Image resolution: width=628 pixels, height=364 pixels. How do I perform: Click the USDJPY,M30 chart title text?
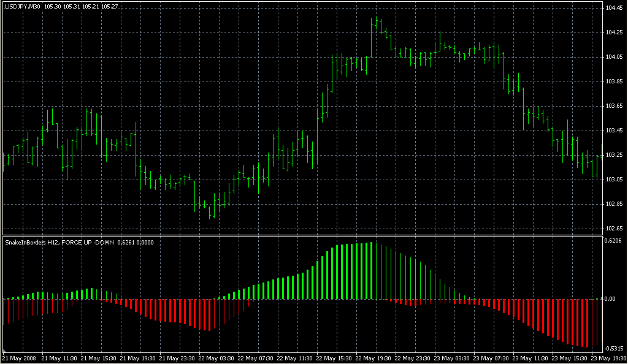tap(23, 6)
